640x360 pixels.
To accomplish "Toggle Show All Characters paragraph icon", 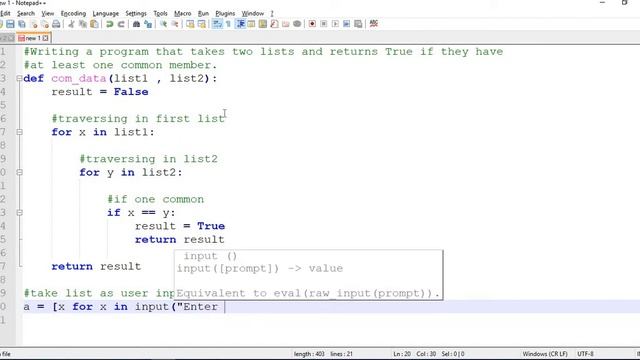I will point(229,24).
